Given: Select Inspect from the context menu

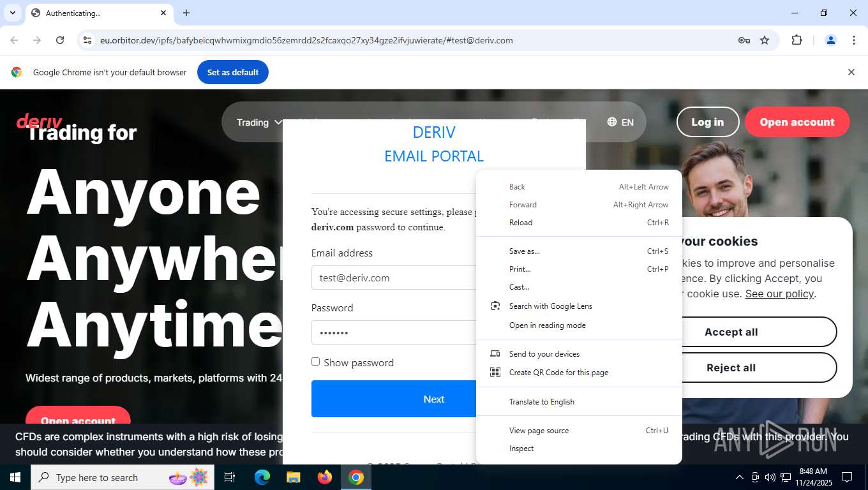Looking at the screenshot, I should click(x=579, y=449).
